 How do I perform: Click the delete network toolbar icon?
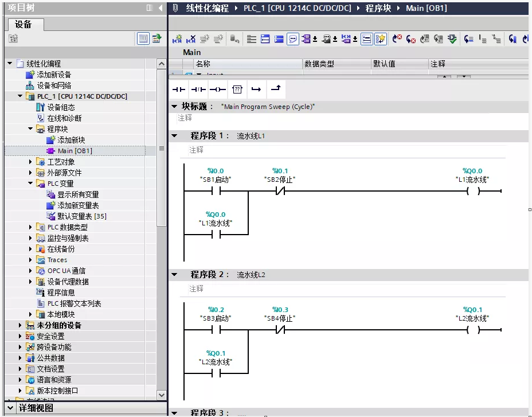pyautogui.click(x=191, y=39)
